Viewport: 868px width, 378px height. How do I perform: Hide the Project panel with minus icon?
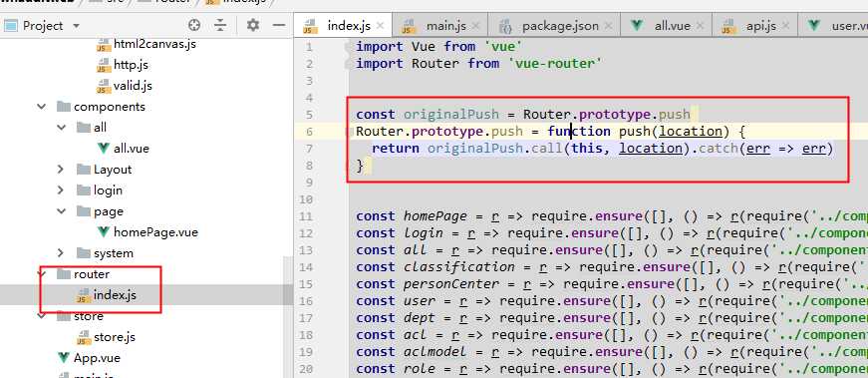[279, 25]
